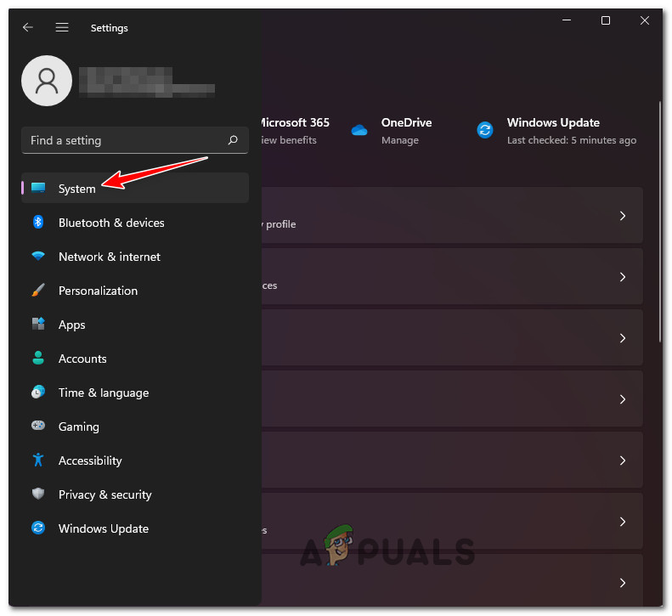The height and width of the screenshot is (616, 672).
Task: Open the Apps settings category
Action: click(x=134, y=325)
